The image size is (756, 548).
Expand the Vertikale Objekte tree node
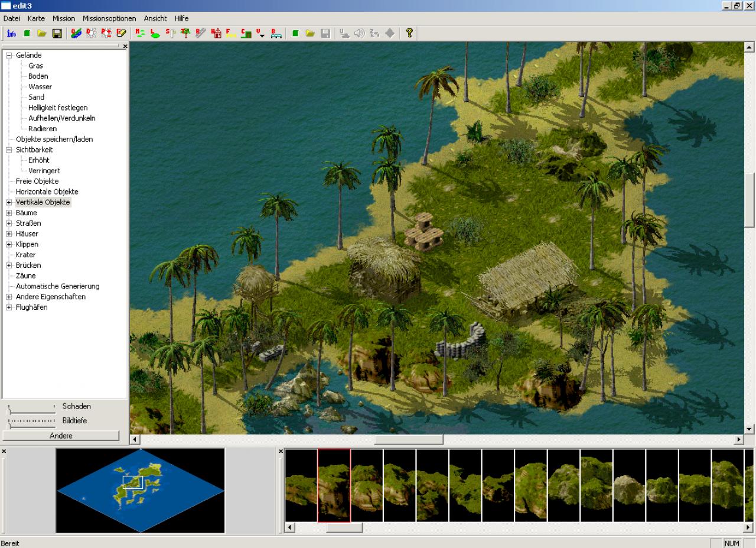[x=9, y=203]
